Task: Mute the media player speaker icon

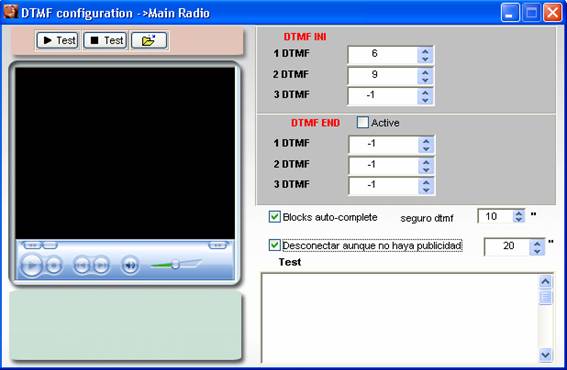Action: click(130, 266)
